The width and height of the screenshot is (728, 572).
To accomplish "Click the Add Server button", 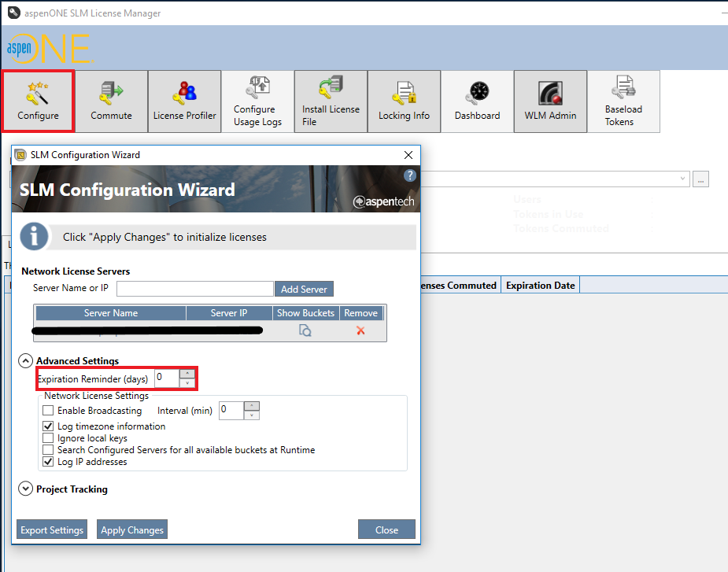I will coord(304,289).
